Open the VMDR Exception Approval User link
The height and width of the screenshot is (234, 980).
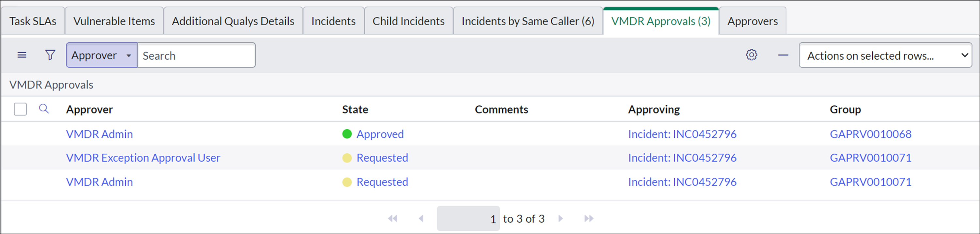143,158
